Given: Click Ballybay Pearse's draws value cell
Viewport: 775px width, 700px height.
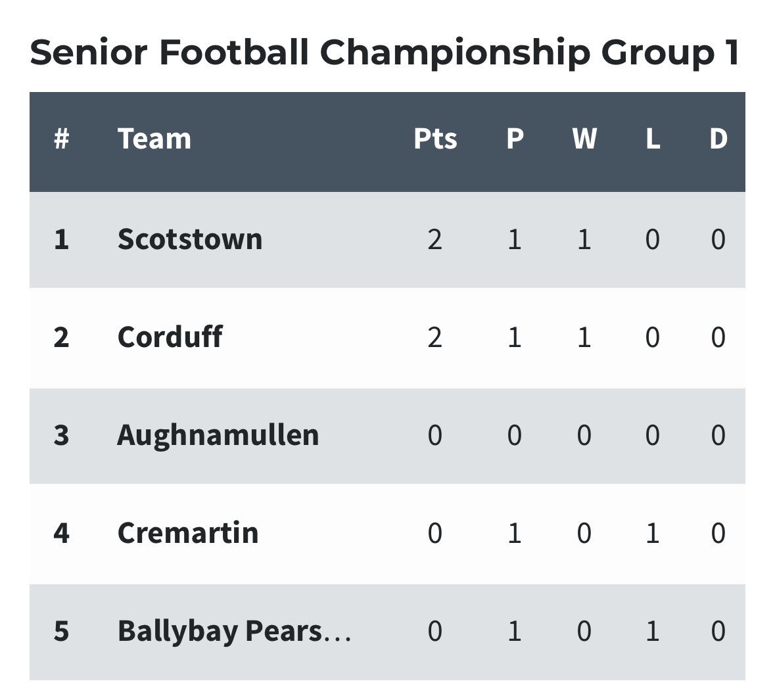Looking at the screenshot, I should pos(718,631).
